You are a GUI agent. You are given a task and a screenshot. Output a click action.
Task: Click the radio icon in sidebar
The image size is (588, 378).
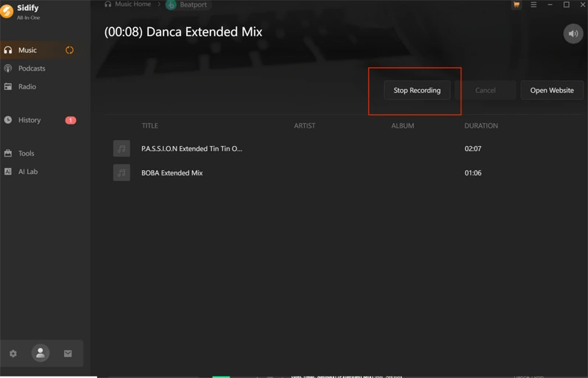click(x=8, y=86)
